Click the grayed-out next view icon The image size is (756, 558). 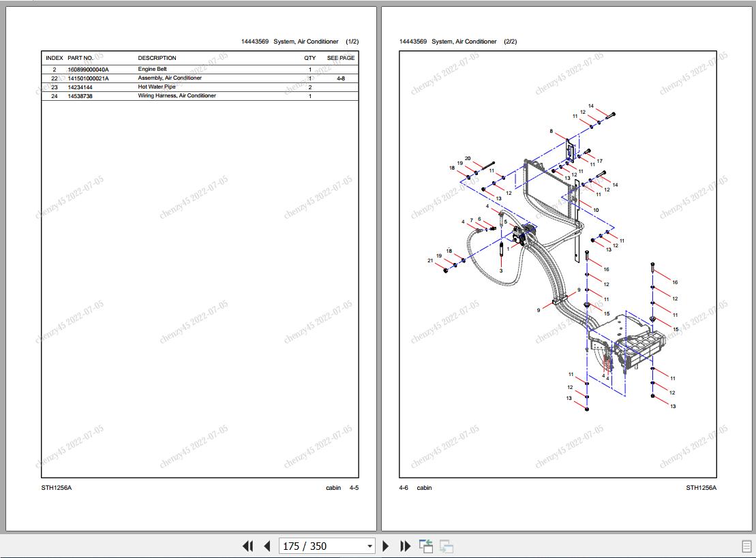(x=447, y=546)
